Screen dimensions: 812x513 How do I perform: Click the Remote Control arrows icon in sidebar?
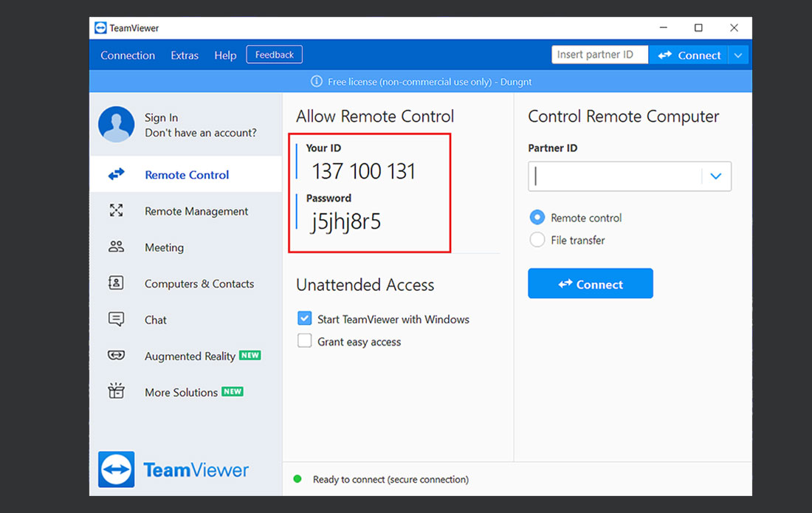[x=117, y=174]
